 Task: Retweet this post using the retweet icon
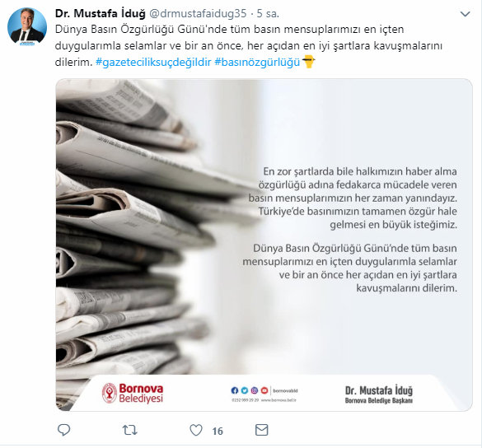129,430
